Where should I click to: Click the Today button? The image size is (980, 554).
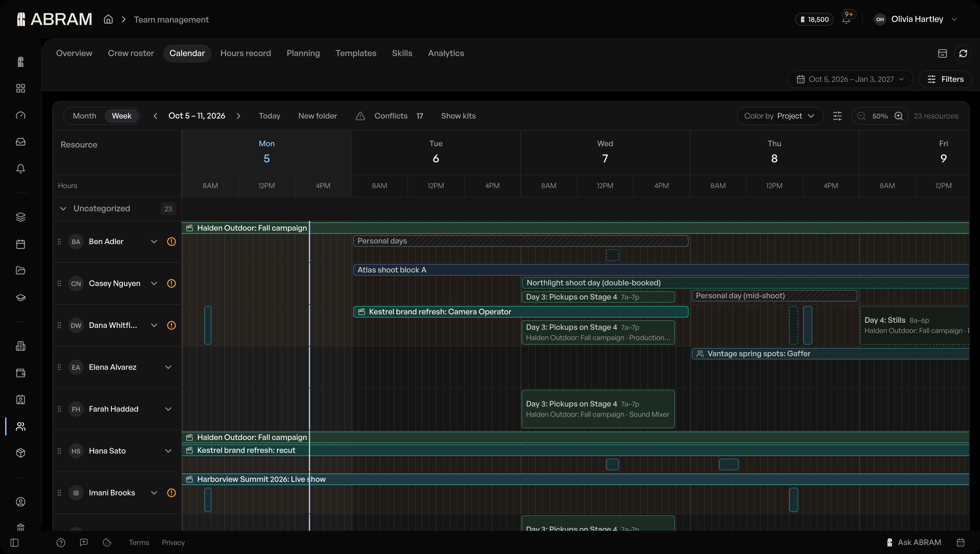tap(269, 116)
